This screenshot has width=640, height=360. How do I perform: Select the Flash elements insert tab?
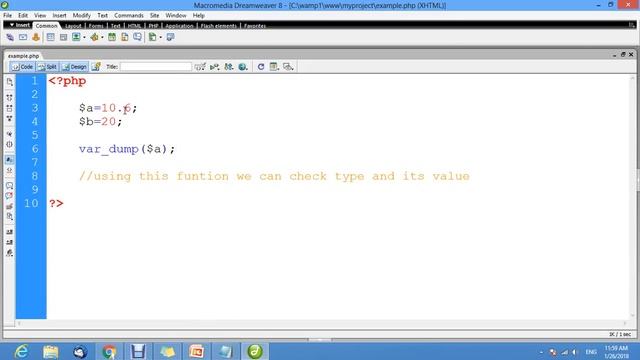tap(219, 26)
